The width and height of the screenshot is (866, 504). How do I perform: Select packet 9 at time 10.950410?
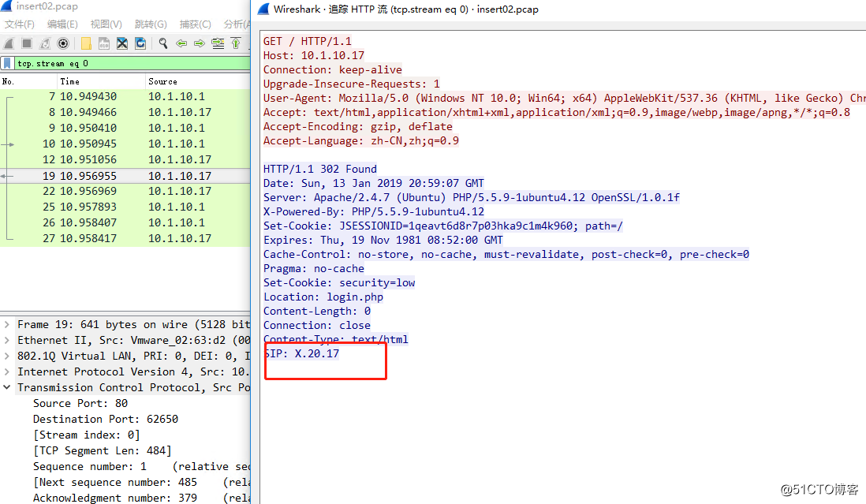click(x=125, y=128)
